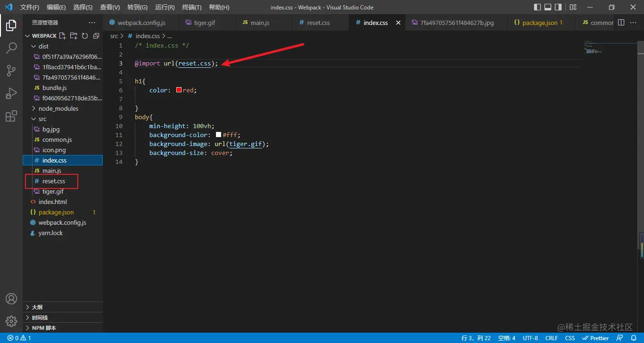This screenshot has height=343, width=644.
Task: Change UTF-8 file encoding
Action: (530, 338)
